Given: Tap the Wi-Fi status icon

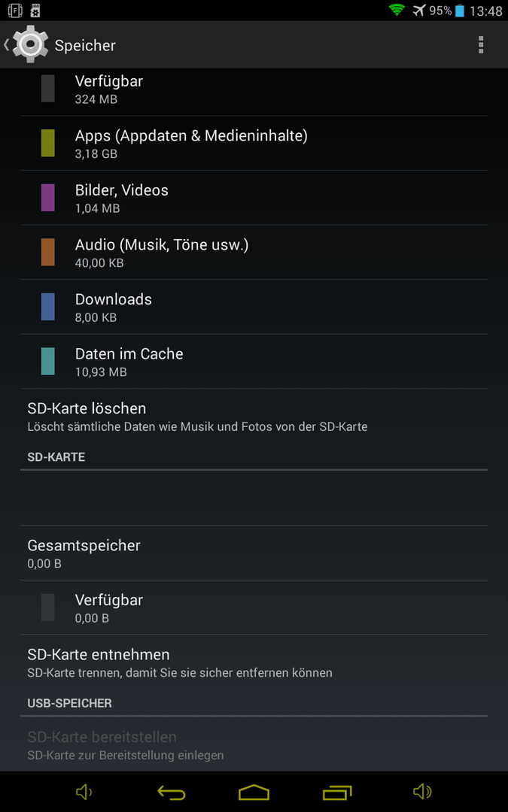Looking at the screenshot, I should click(397, 11).
